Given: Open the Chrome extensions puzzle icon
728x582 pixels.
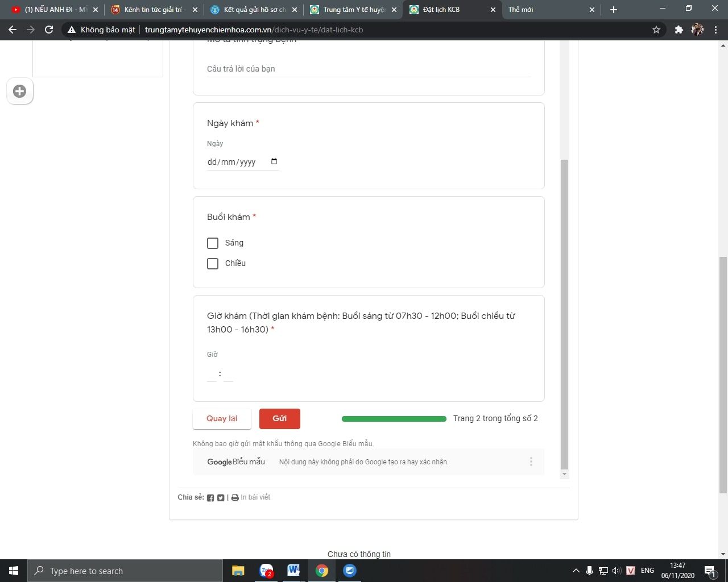Looking at the screenshot, I should (679, 30).
